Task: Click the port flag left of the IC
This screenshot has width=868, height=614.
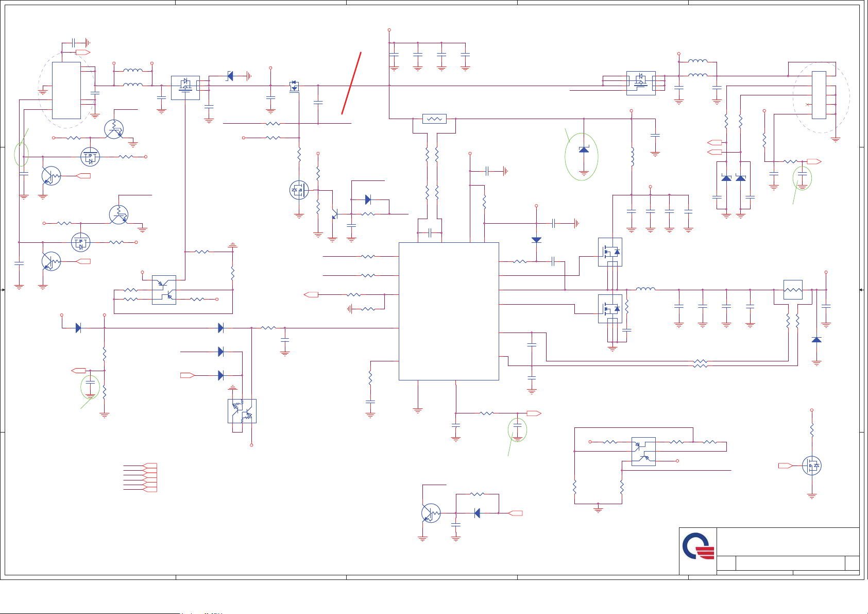Action: point(311,294)
